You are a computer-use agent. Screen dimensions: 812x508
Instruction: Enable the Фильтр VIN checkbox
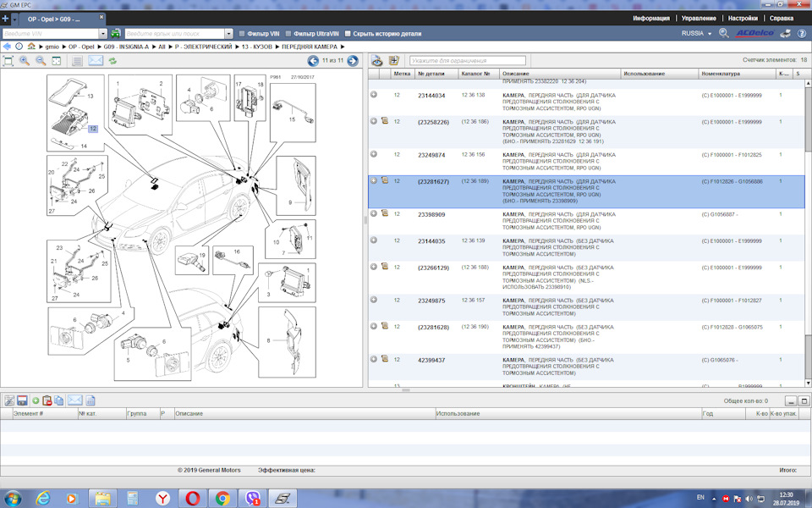coord(242,34)
